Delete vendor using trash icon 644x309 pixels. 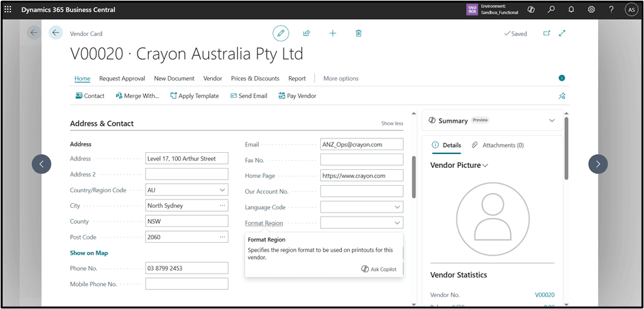click(358, 33)
